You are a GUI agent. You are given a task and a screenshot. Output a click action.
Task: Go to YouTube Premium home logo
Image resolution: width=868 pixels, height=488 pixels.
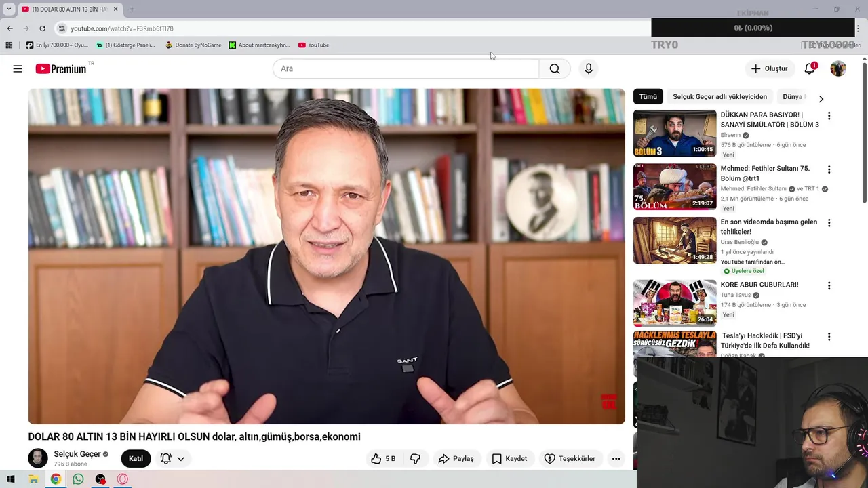click(x=61, y=68)
